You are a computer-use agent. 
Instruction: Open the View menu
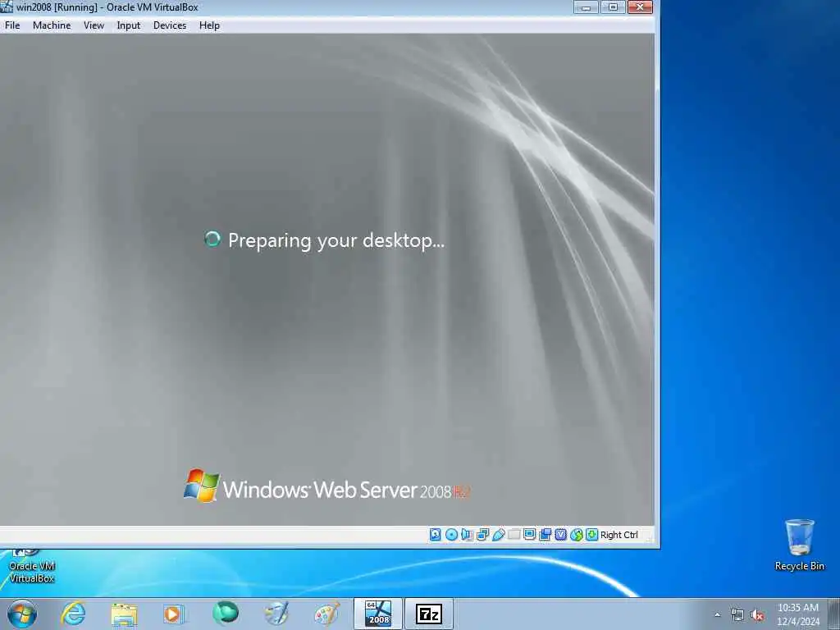pos(94,25)
